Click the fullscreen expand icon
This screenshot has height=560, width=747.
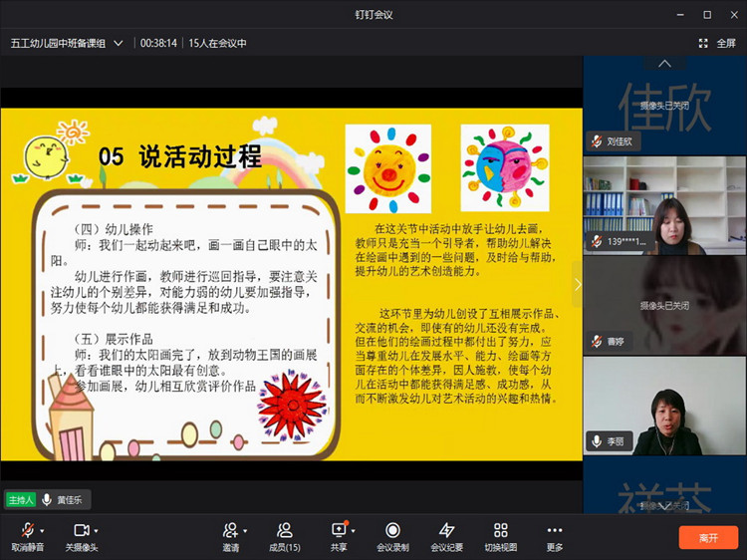click(703, 44)
